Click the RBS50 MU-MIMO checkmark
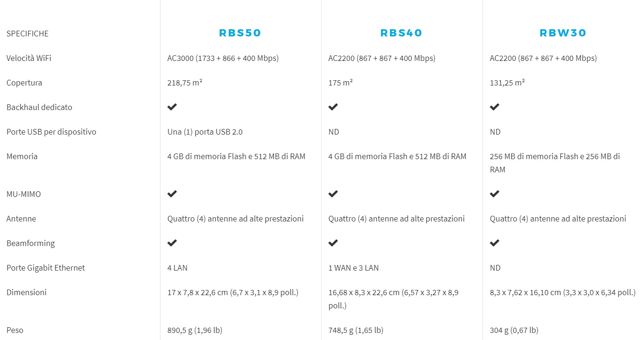 click(172, 194)
